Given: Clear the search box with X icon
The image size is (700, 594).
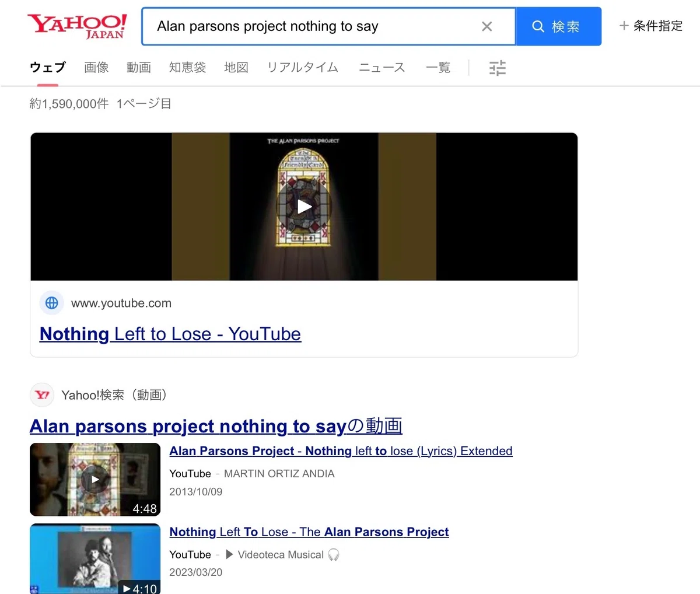Looking at the screenshot, I should pyautogui.click(x=487, y=26).
